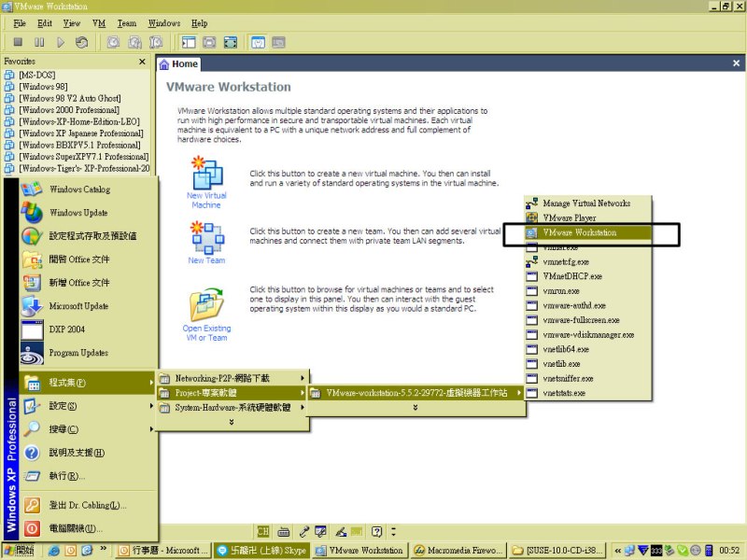
Task: Open Microsoft Update from Start menu
Action: 88,306
